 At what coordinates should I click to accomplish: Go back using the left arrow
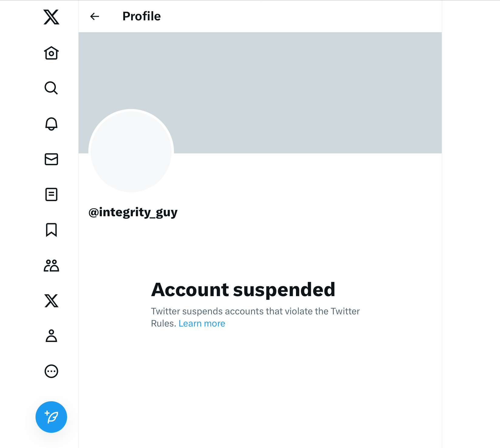pyautogui.click(x=95, y=16)
